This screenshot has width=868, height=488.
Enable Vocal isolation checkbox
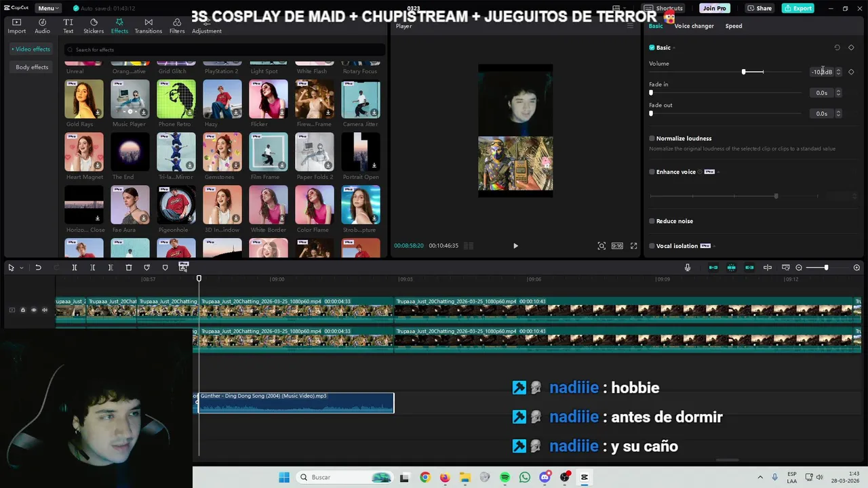pos(652,246)
